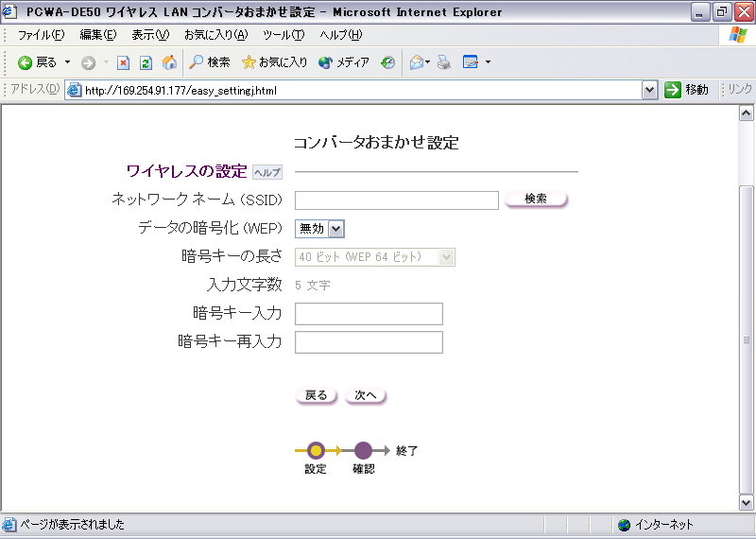The image size is (756, 539).
Task: Click the scrollbar up arrow
Action: (x=746, y=113)
